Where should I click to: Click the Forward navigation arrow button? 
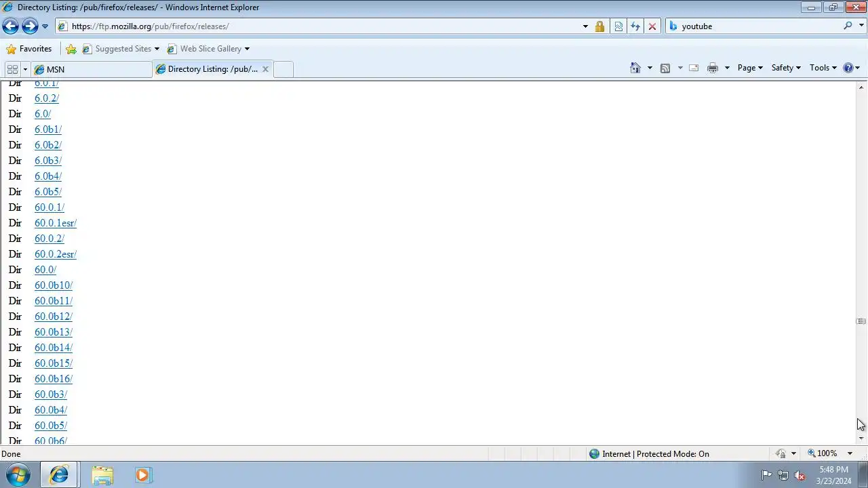[30, 26]
